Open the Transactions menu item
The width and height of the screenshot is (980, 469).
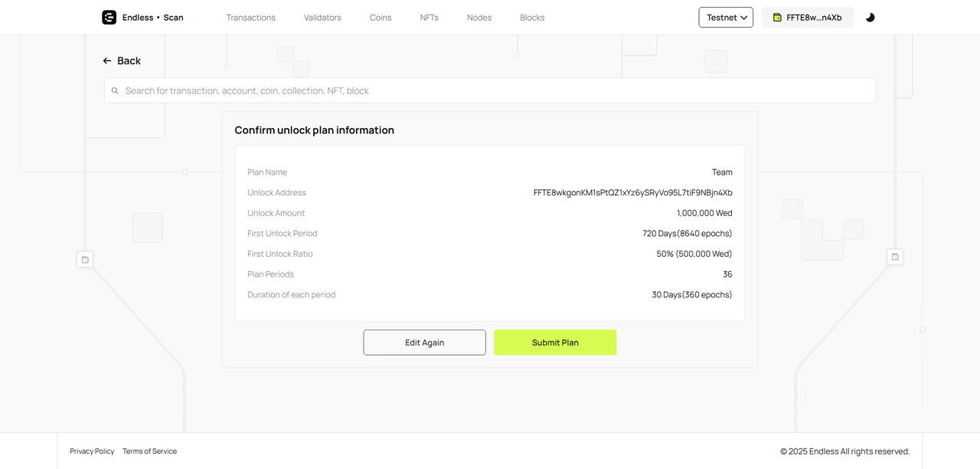250,18
